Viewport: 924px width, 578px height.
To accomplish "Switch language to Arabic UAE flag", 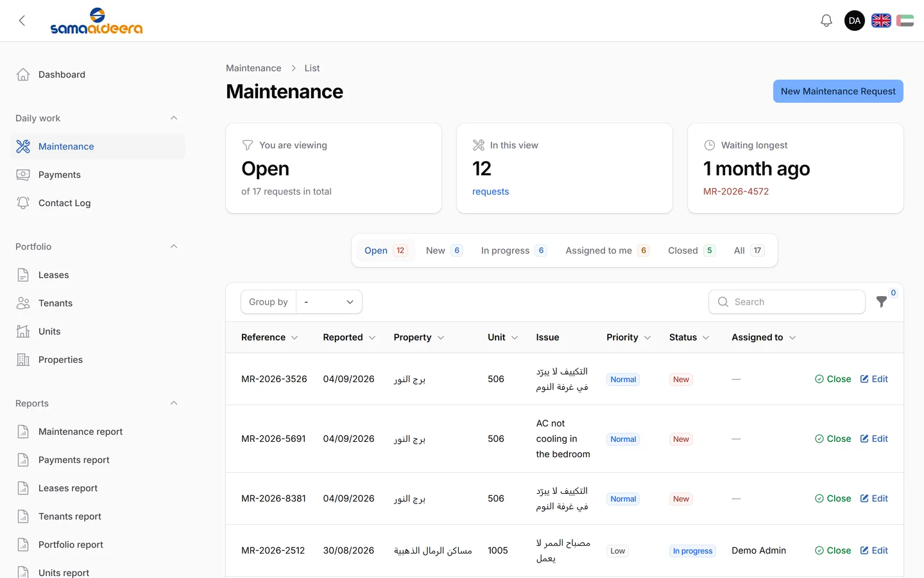I will pos(905,21).
